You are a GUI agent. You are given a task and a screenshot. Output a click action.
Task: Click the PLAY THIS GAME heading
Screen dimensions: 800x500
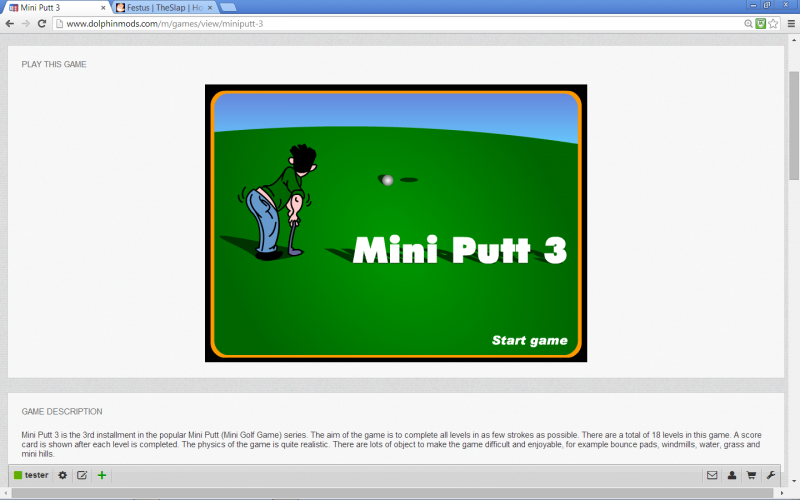point(54,64)
